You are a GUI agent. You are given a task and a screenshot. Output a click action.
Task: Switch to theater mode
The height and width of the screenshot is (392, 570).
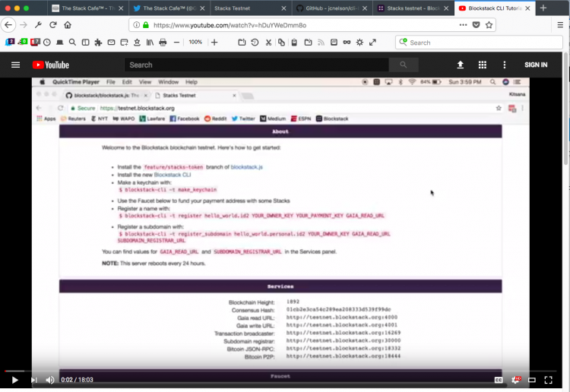[x=532, y=380]
